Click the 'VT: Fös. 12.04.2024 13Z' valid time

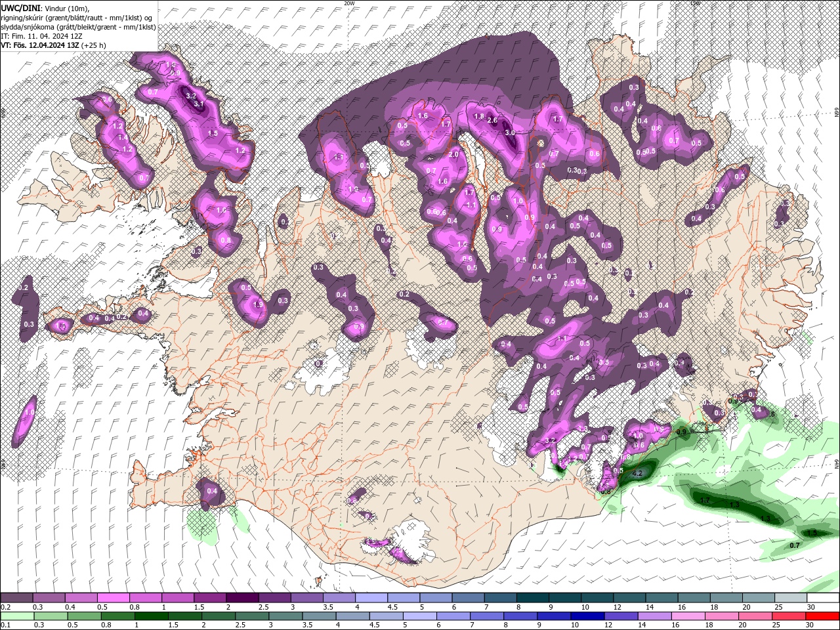click(40, 46)
